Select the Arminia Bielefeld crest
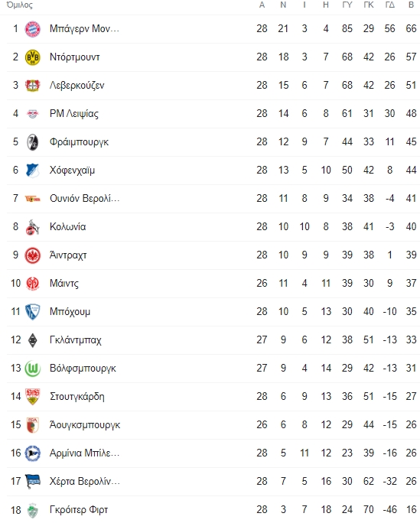Screen dimensions: 420x523 click(x=33, y=453)
